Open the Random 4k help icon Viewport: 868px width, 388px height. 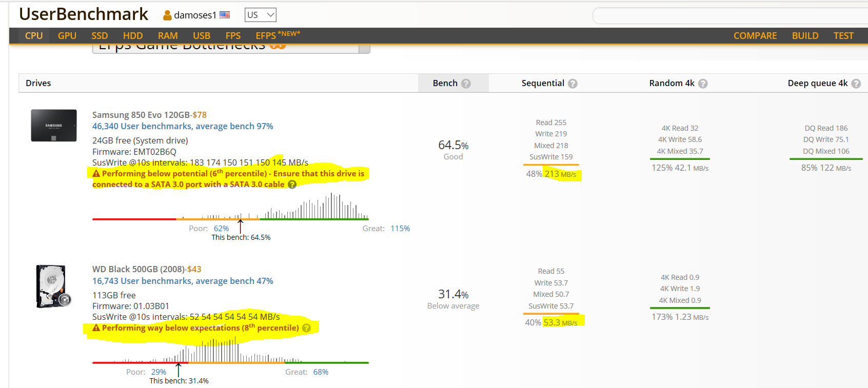click(x=703, y=84)
